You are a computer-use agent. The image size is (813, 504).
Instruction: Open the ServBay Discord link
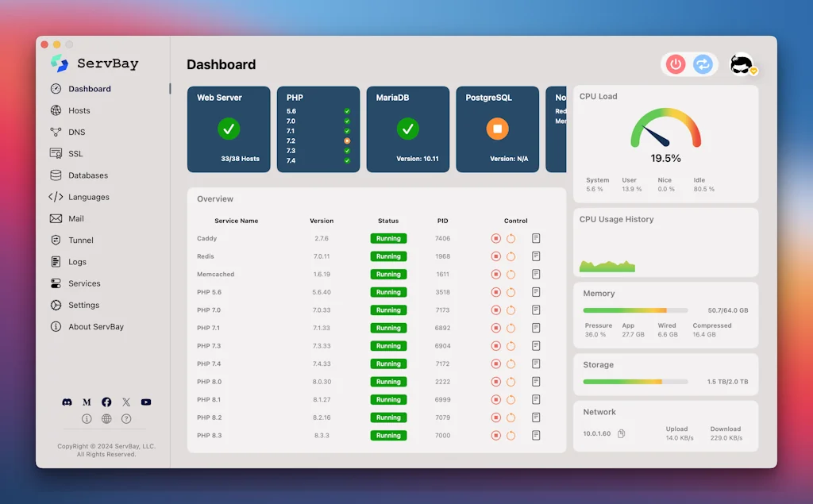point(67,402)
